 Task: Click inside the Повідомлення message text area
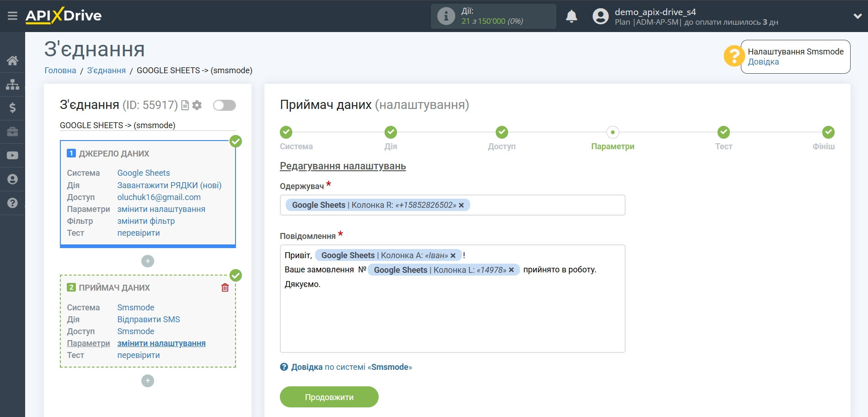452,320
